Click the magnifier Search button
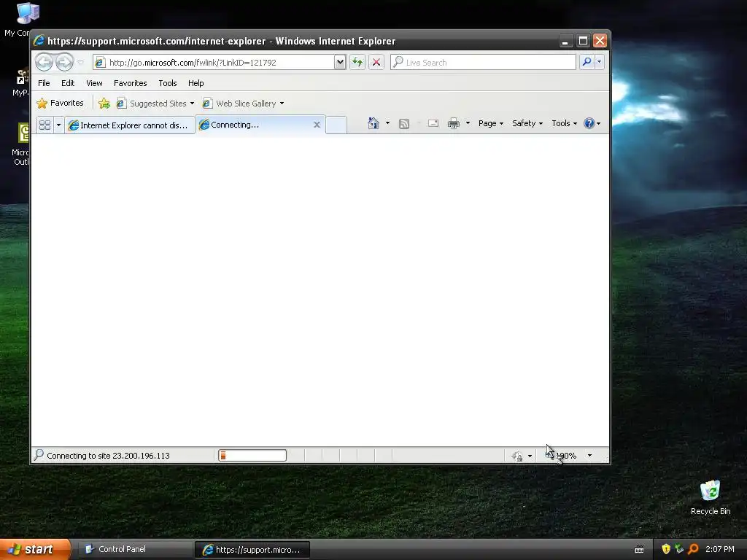747x560 pixels. pos(587,63)
